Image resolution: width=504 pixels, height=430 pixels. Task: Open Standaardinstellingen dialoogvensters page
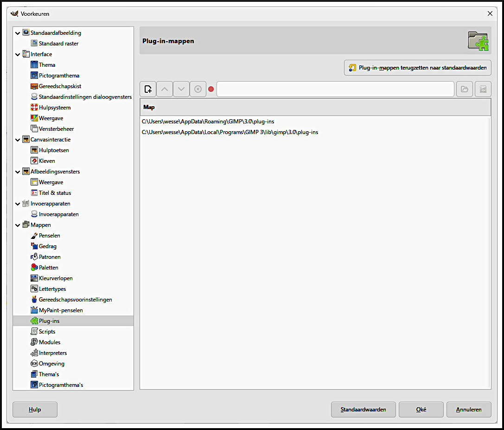pyautogui.click(x=85, y=97)
